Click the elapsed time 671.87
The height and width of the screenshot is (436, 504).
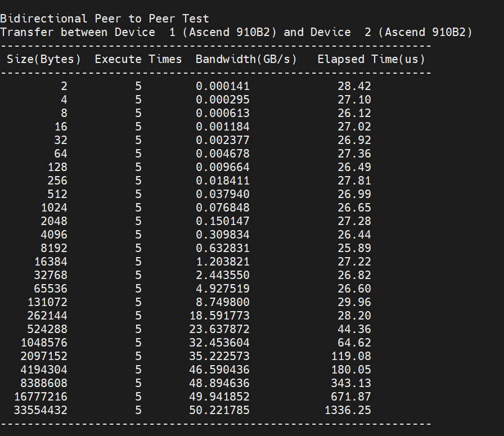[351, 397]
